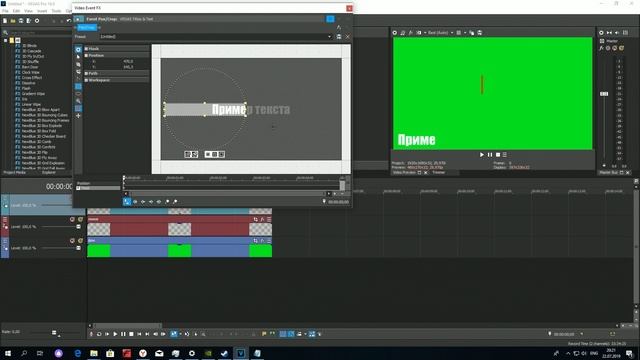Create a new project from main toolbar

click(x=5, y=21)
